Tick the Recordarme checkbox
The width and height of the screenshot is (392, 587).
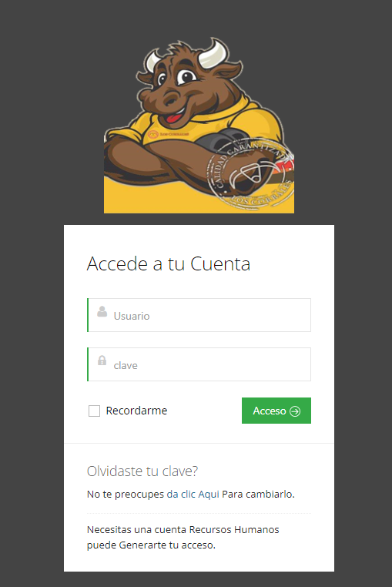[x=94, y=411]
